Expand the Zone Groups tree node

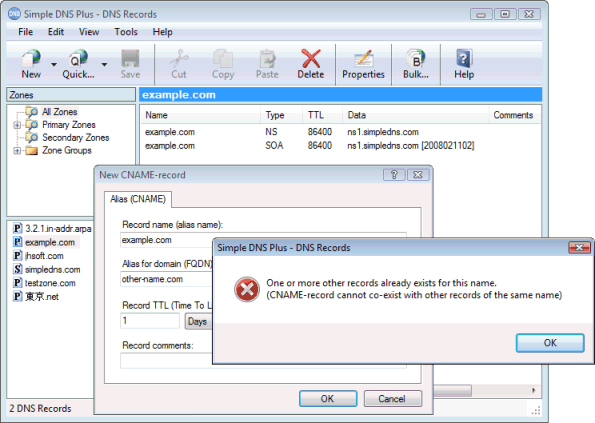(x=17, y=151)
